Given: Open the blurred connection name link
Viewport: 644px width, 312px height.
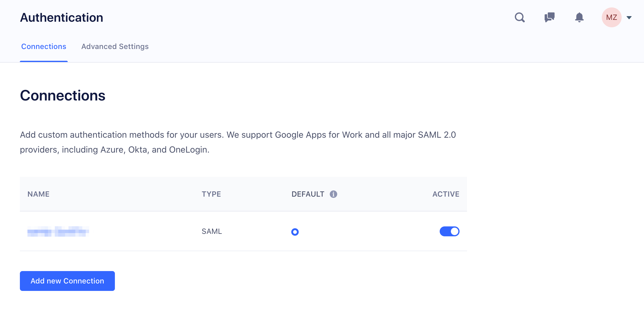Looking at the screenshot, I should [58, 231].
